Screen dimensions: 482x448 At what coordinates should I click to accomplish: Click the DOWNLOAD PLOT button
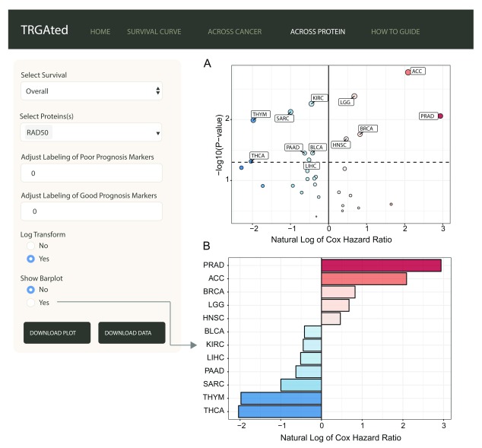57,332
